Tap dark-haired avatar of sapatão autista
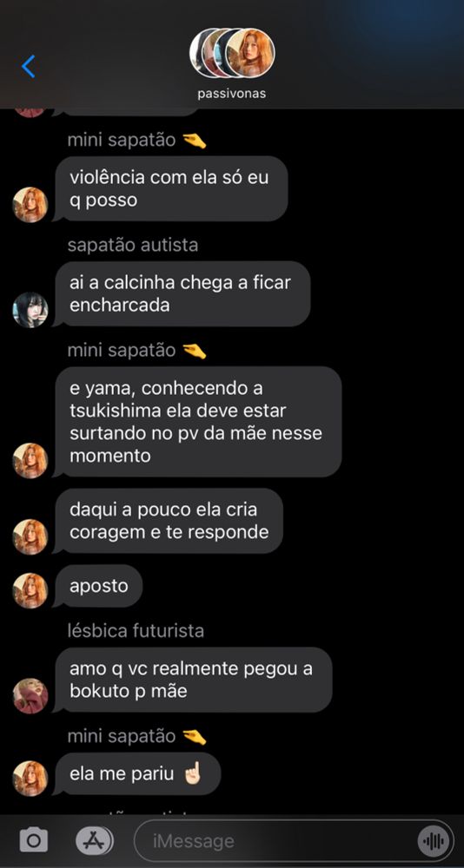 (30, 310)
